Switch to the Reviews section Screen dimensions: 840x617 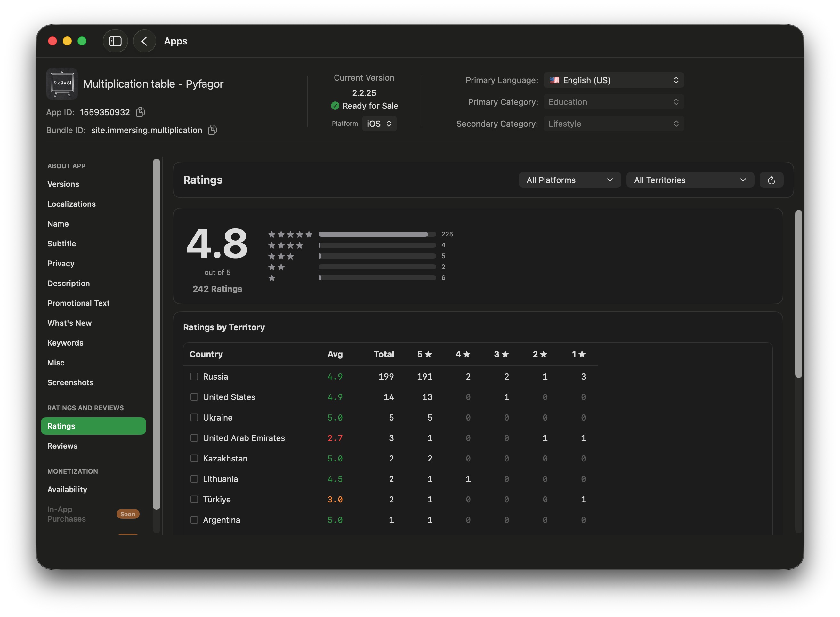click(x=62, y=445)
